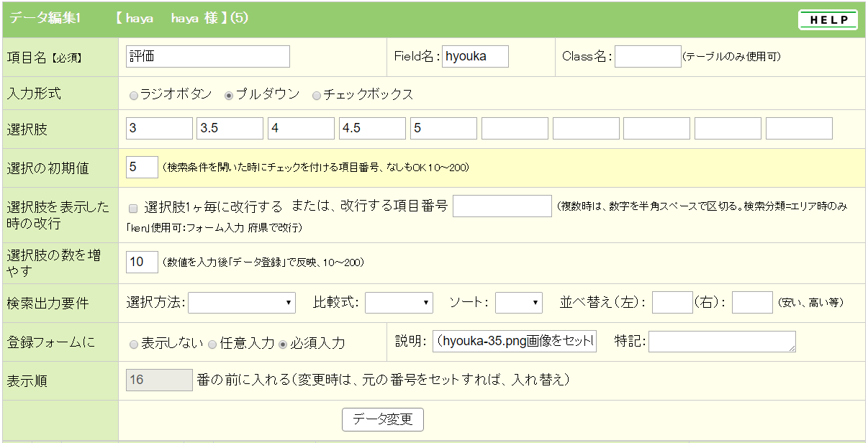Expand the 比較式 dropdown
This screenshot has height=443, width=868.
pyautogui.click(x=398, y=303)
